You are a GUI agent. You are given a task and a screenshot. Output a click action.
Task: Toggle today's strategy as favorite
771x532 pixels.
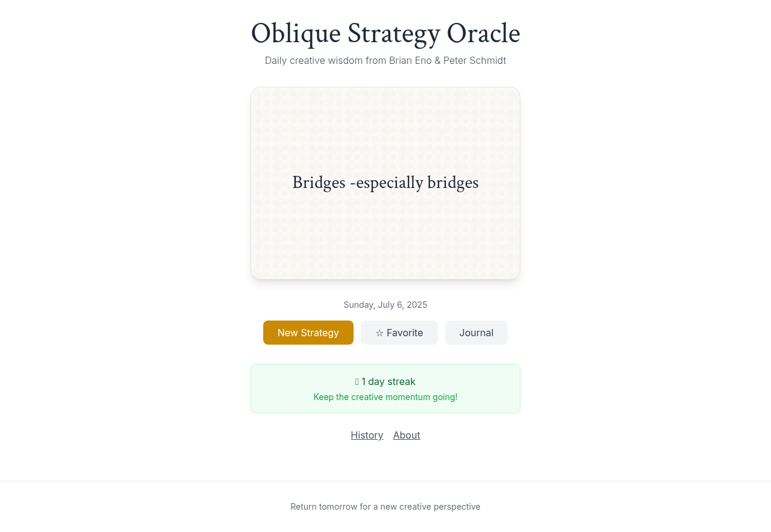click(x=399, y=333)
